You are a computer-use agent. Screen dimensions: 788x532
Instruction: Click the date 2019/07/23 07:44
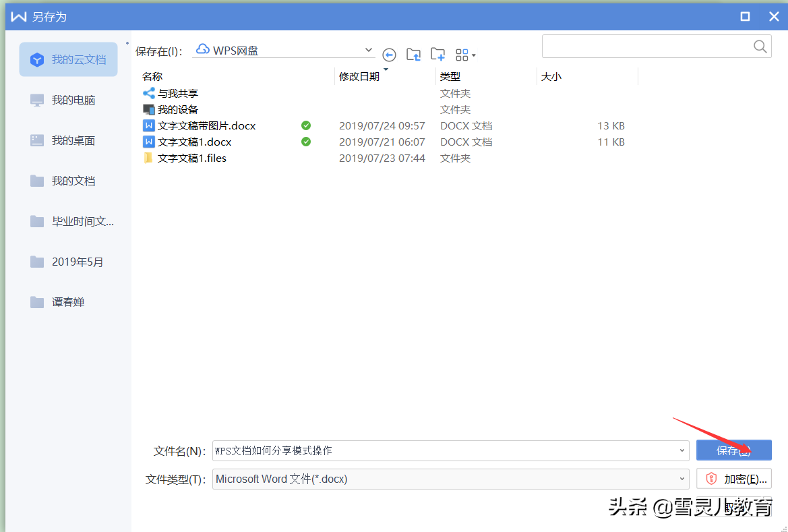pyautogui.click(x=382, y=158)
